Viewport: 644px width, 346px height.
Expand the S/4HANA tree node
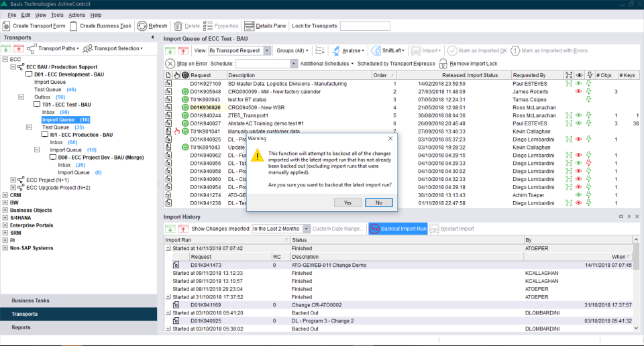point(5,217)
